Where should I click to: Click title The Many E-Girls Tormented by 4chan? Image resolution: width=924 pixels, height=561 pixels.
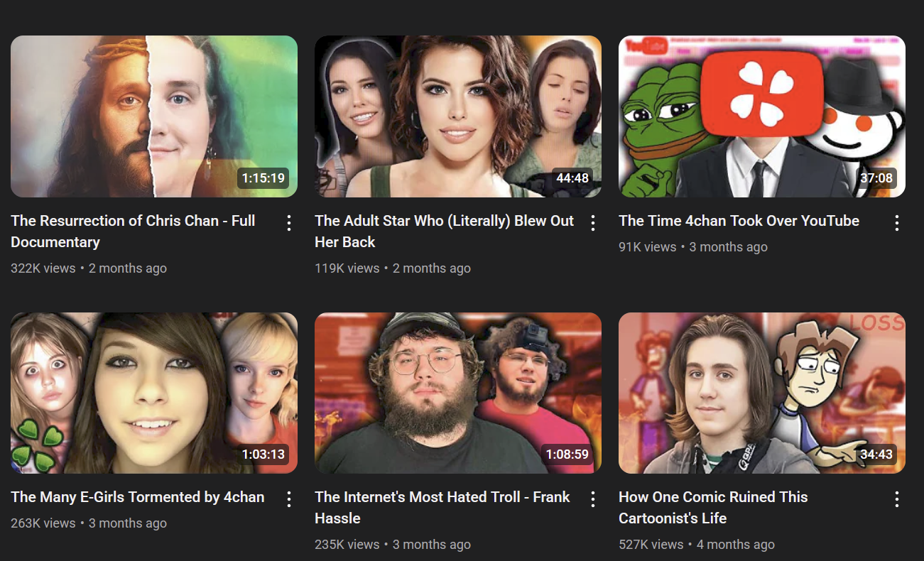click(x=138, y=497)
